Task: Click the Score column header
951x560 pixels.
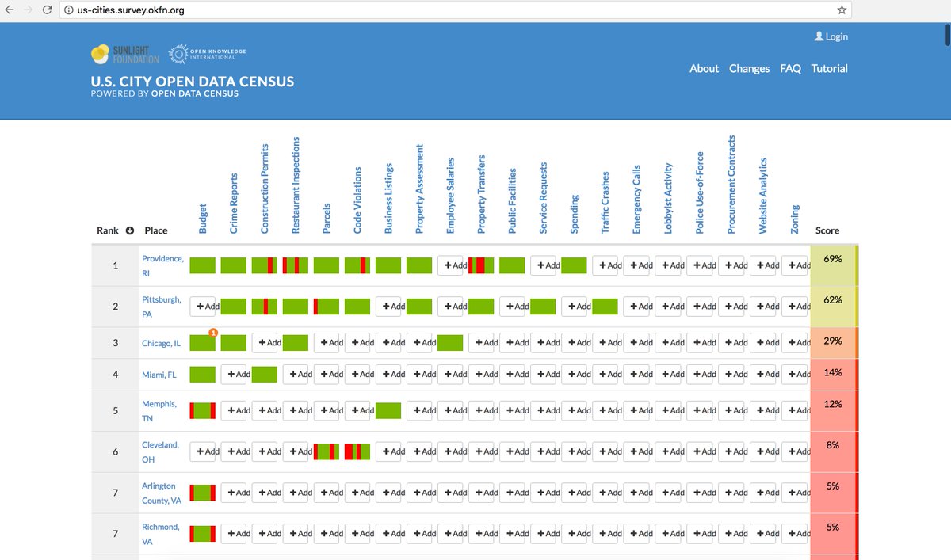Action: point(827,230)
